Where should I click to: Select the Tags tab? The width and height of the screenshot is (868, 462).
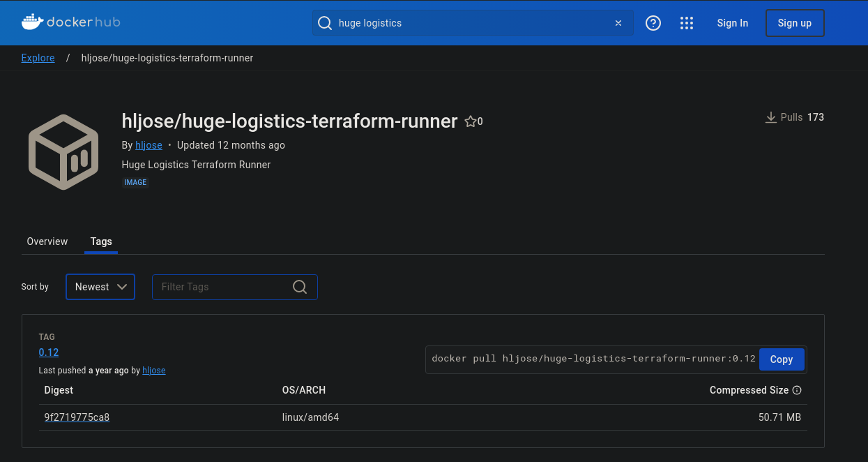pos(101,241)
